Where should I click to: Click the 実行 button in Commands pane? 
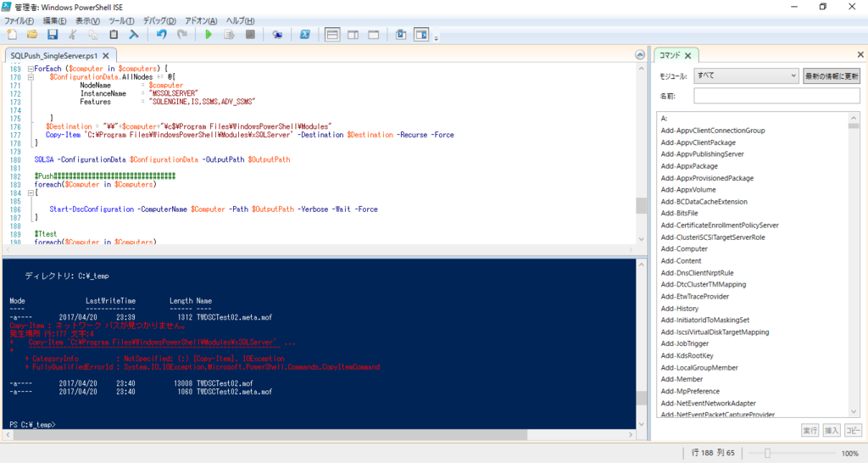(x=810, y=430)
